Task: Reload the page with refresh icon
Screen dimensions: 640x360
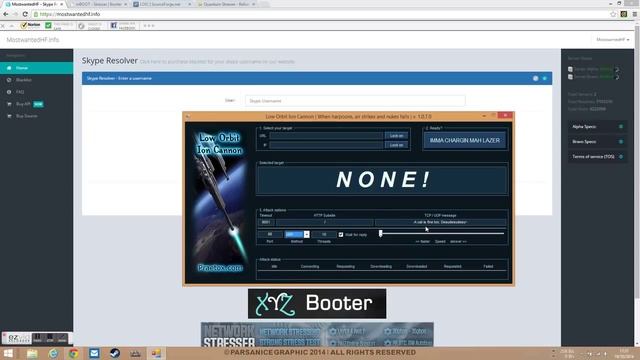Action: point(25,14)
